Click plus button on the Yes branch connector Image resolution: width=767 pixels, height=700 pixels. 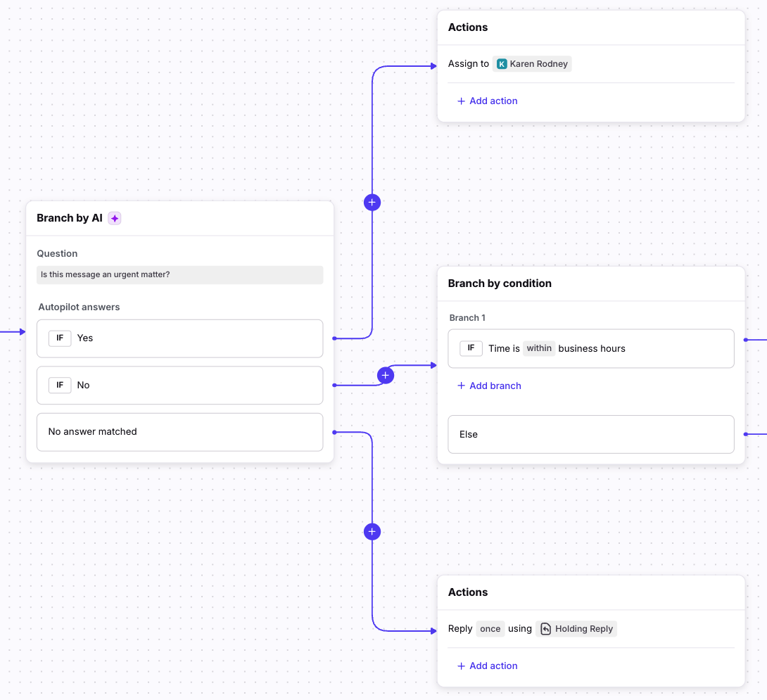point(372,203)
